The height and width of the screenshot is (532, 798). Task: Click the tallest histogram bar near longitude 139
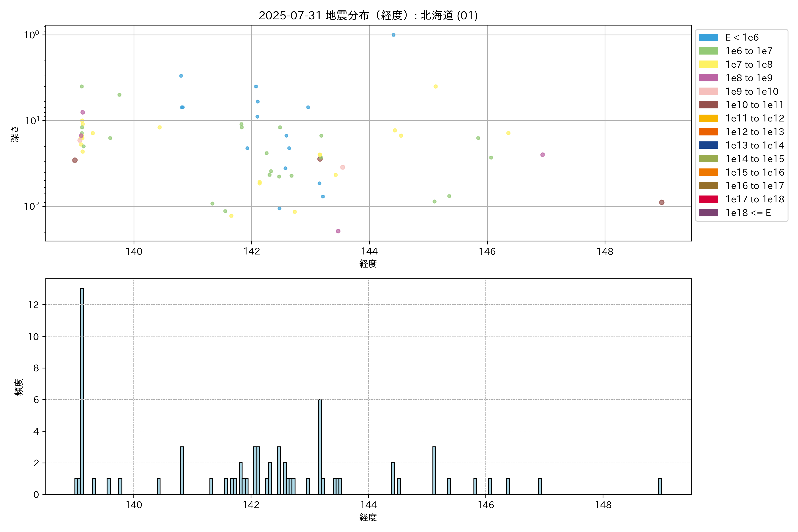coord(82,390)
